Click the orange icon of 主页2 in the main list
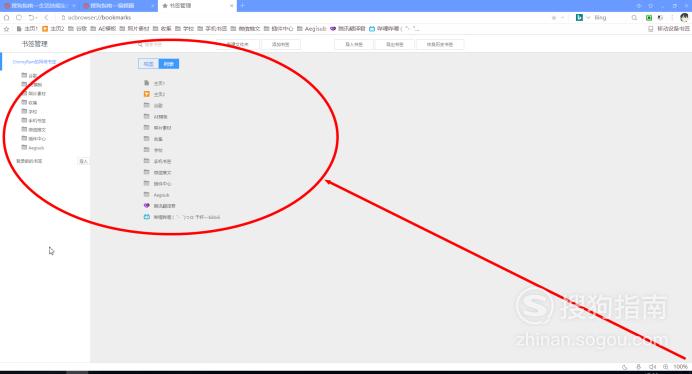 point(147,94)
